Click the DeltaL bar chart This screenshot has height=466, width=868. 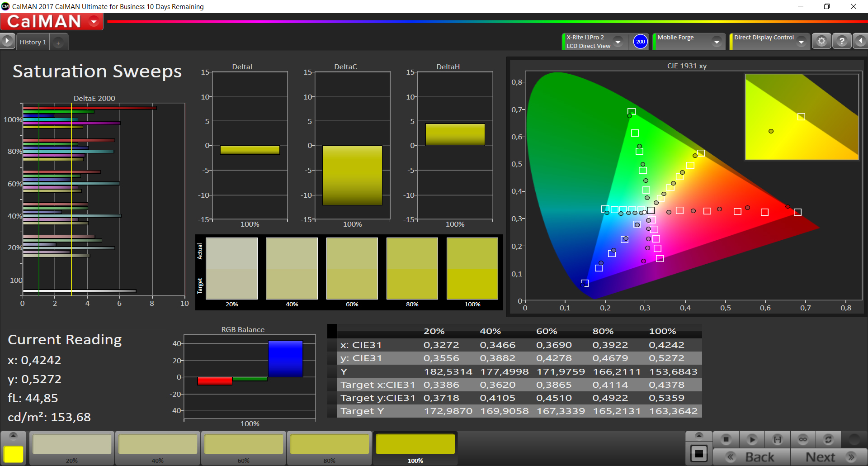250,146
